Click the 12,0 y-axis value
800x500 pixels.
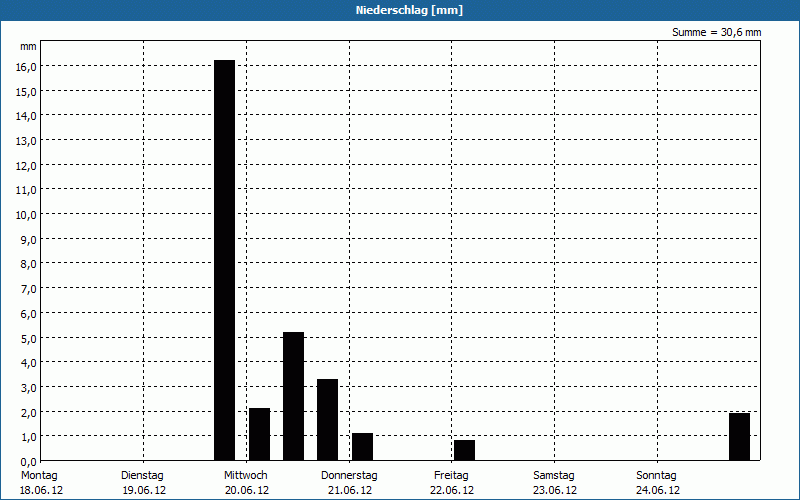(27, 166)
